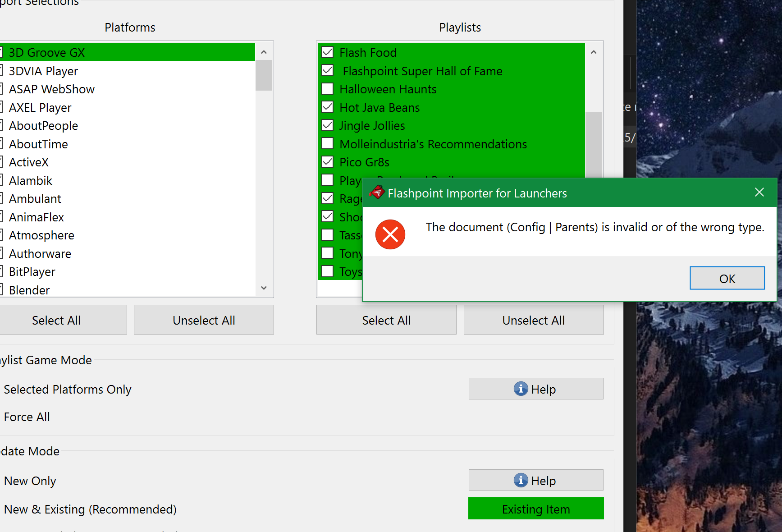782x532 pixels.
Task: Choose New & Existing (Recommended) mode
Action: point(89,509)
